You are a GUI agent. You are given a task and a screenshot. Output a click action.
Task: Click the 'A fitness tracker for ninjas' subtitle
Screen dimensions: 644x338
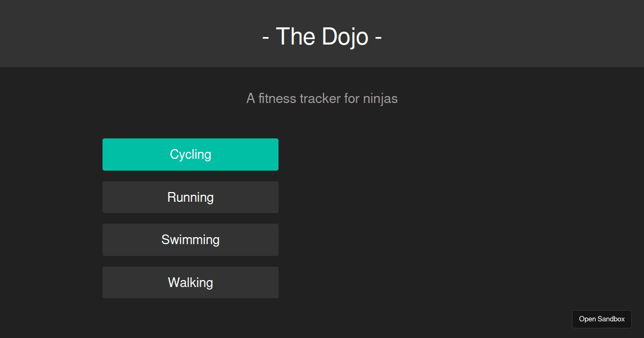tap(321, 98)
